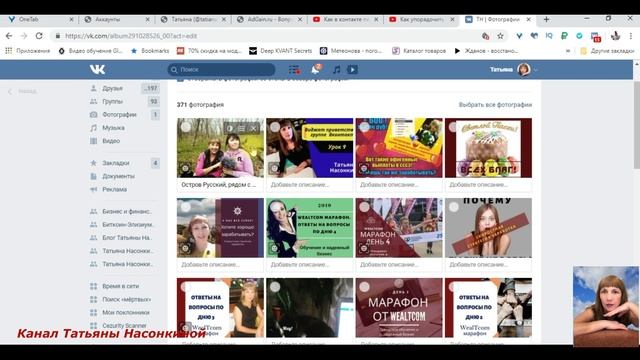Click camera icon on Wealtcom марафон green photo
This screenshot has height=360, width=640.
275,248
